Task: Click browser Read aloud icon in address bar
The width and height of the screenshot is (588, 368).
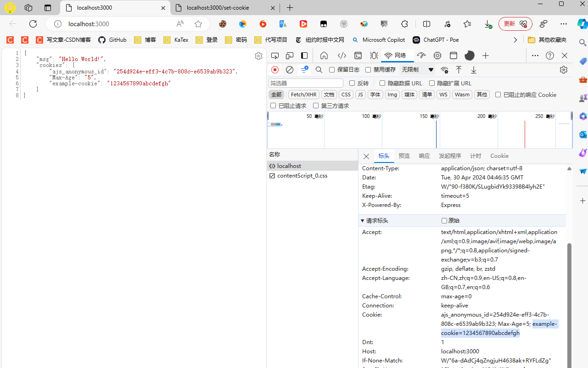Action: pyautogui.click(x=180, y=24)
